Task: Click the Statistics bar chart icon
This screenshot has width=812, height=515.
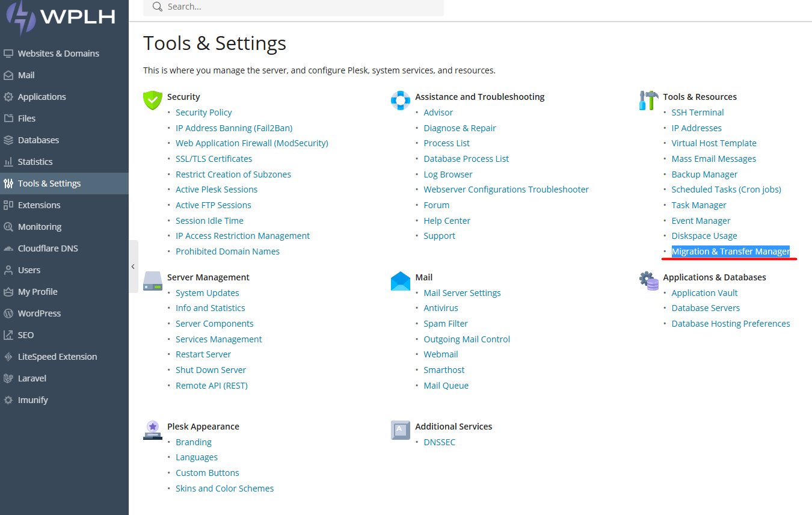Action: tap(8, 162)
